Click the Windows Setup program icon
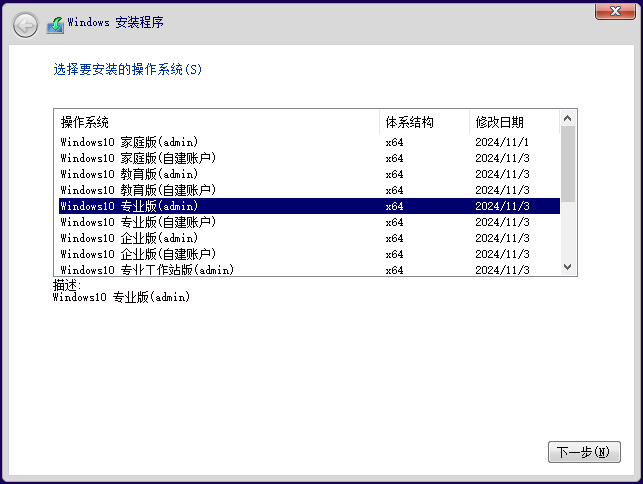This screenshot has height=484, width=643. (55, 25)
